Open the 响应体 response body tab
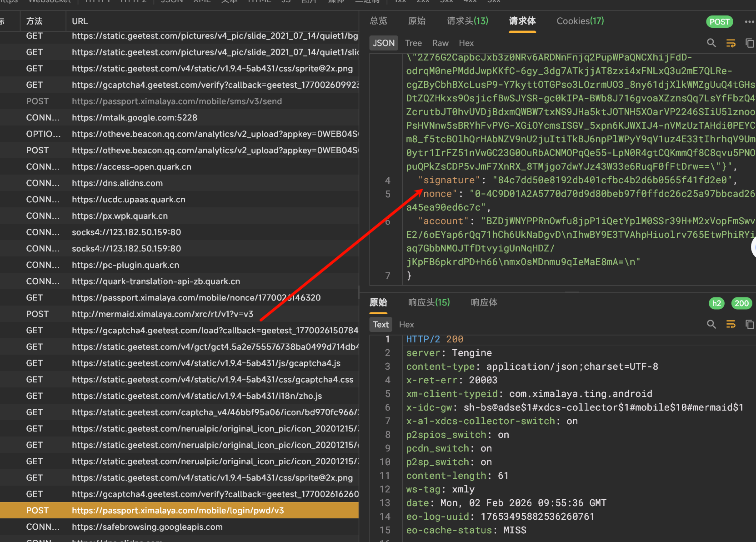Screen dimensions: 756x542 pos(484,302)
